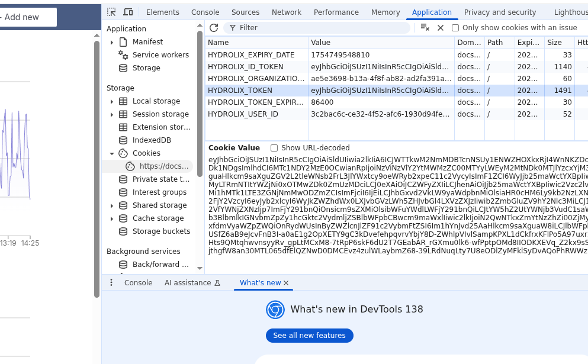Delete selected cookie with X icon
Image resolution: width=588 pixels, height=364 pixels.
click(440, 28)
